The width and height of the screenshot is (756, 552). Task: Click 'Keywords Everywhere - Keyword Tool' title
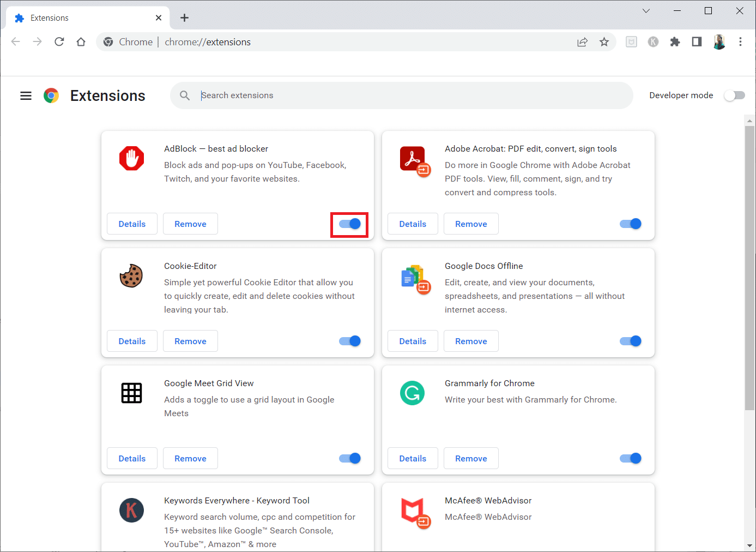(x=237, y=500)
